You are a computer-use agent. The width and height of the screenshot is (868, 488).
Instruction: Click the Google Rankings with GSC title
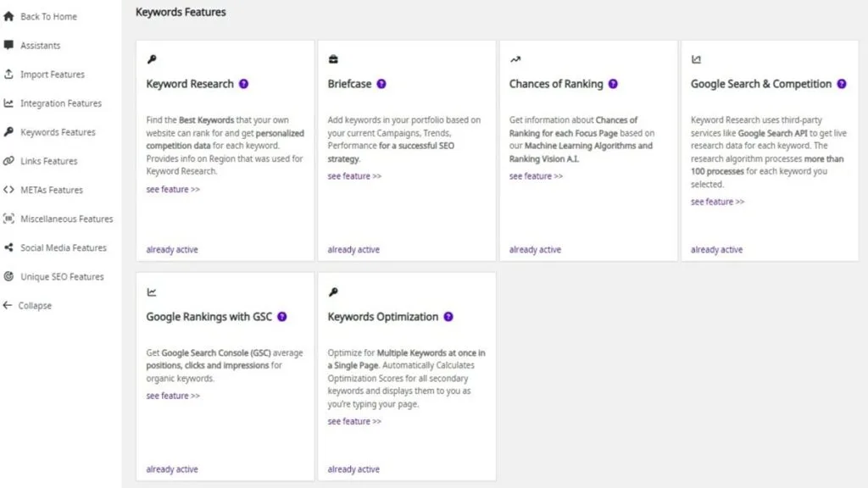[209, 317]
